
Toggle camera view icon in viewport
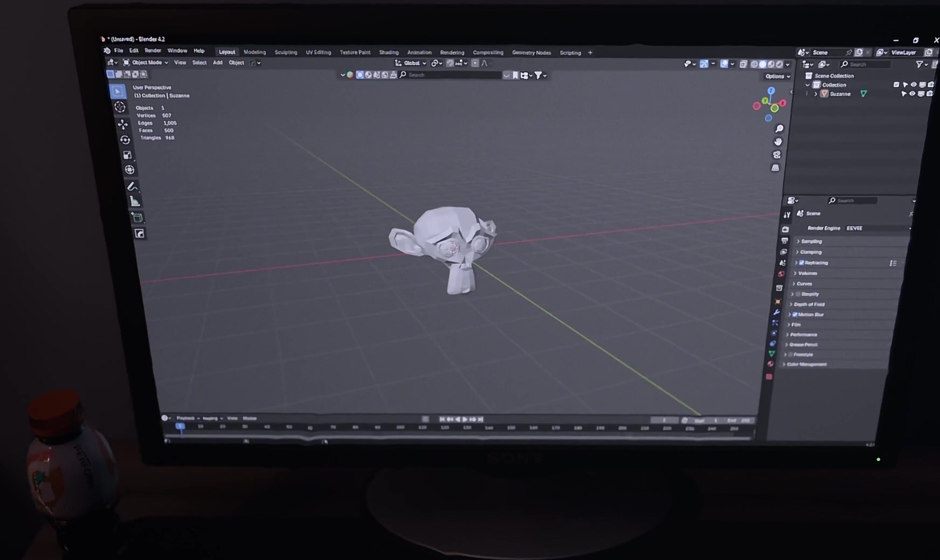[776, 155]
